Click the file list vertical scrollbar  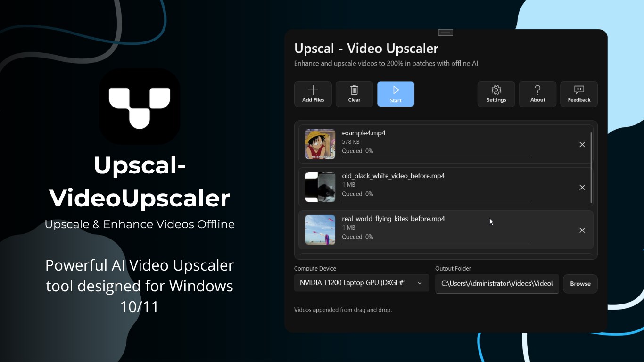(591, 167)
